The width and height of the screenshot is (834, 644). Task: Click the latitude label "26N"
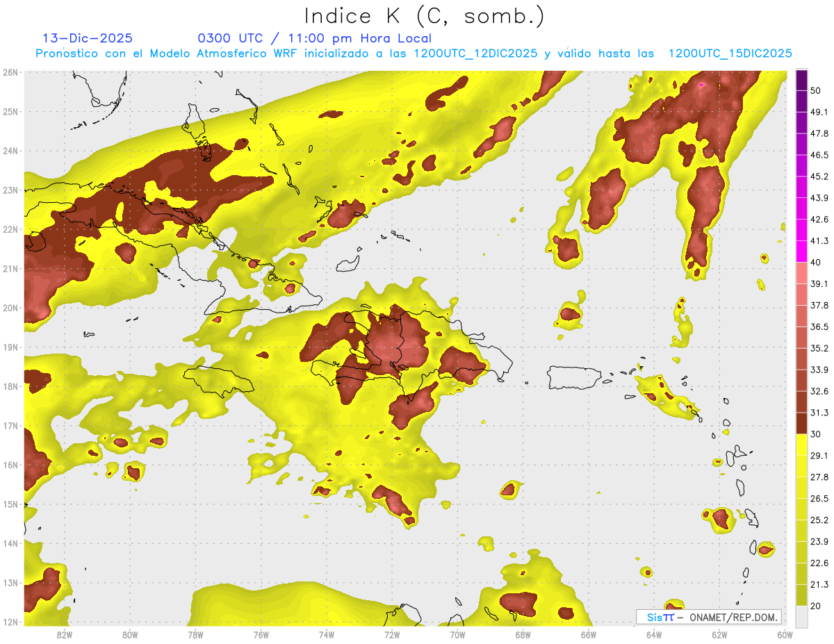pos(10,72)
